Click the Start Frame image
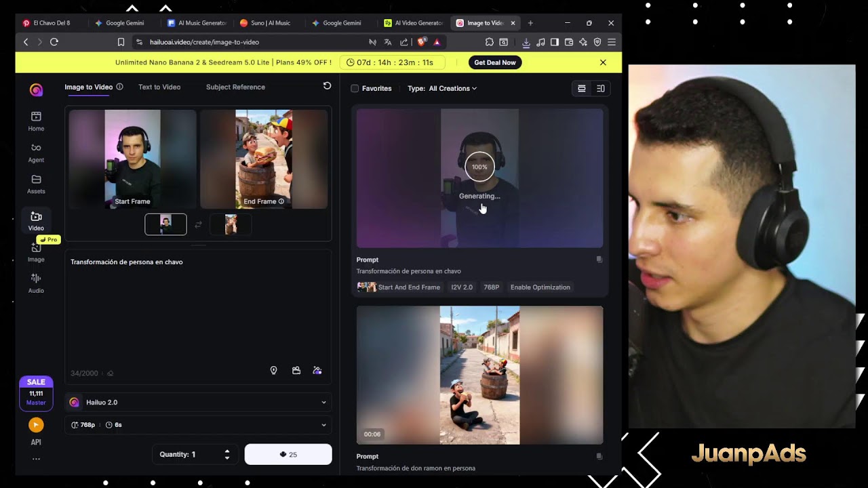The width and height of the screenshot is (868, 488). point(132,159)
